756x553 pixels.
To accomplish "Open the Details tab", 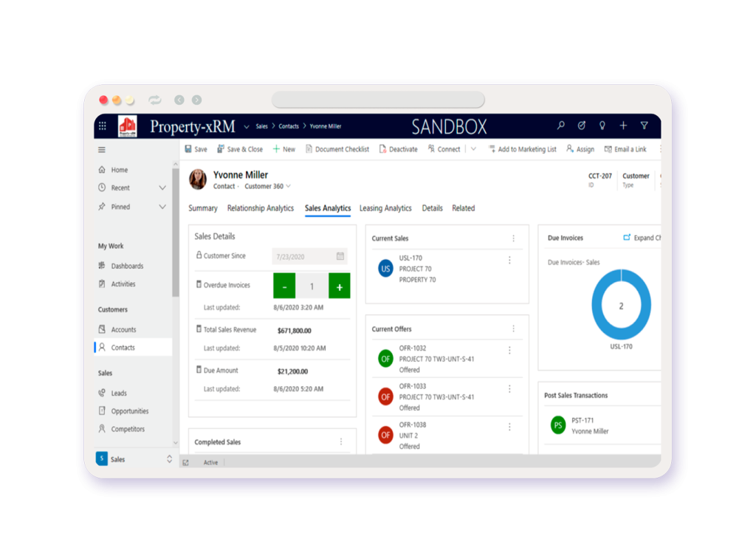I will coord(432,208).
